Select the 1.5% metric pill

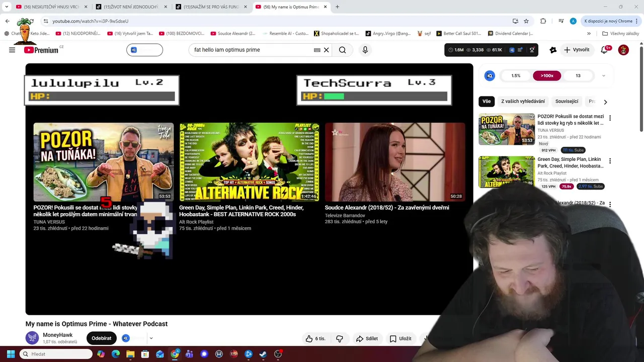516,75
